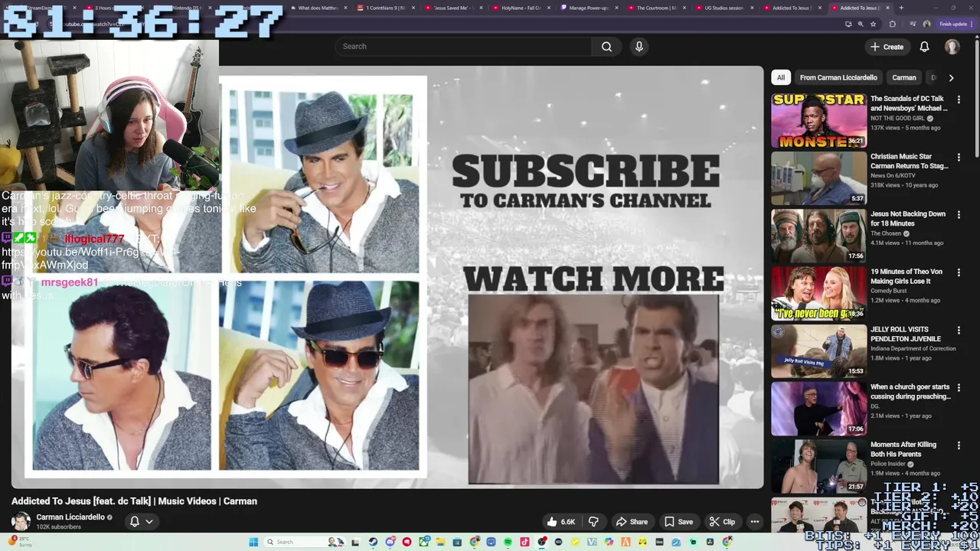The image size is (980, 551).
Task: Click the YouTube search input field
Action: (463, 47)
